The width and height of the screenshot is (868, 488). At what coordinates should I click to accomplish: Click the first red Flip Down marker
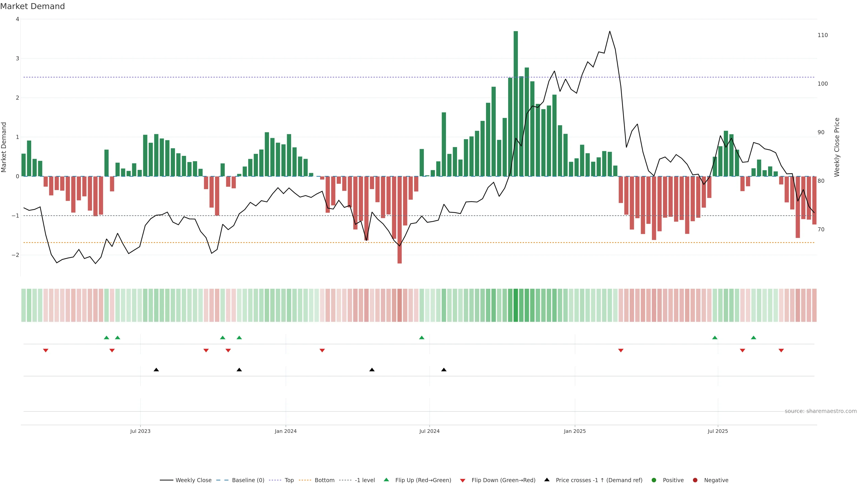46,351
